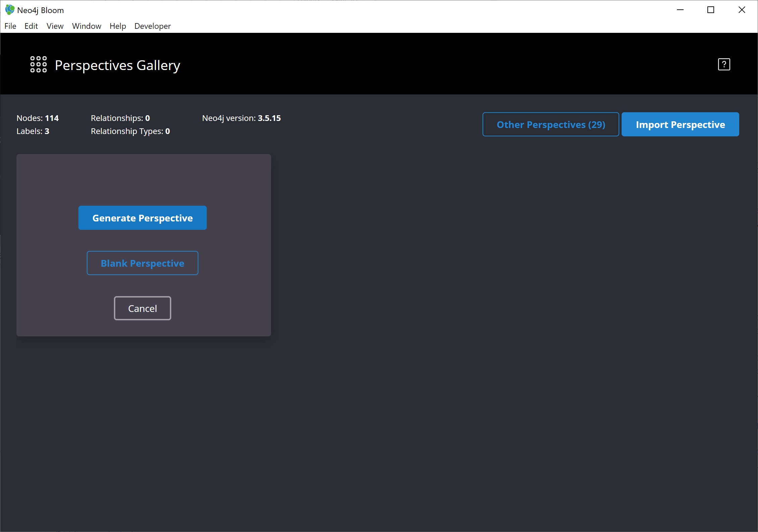
Task: Open the help question-mark icon
Action: tap(724, 64)
